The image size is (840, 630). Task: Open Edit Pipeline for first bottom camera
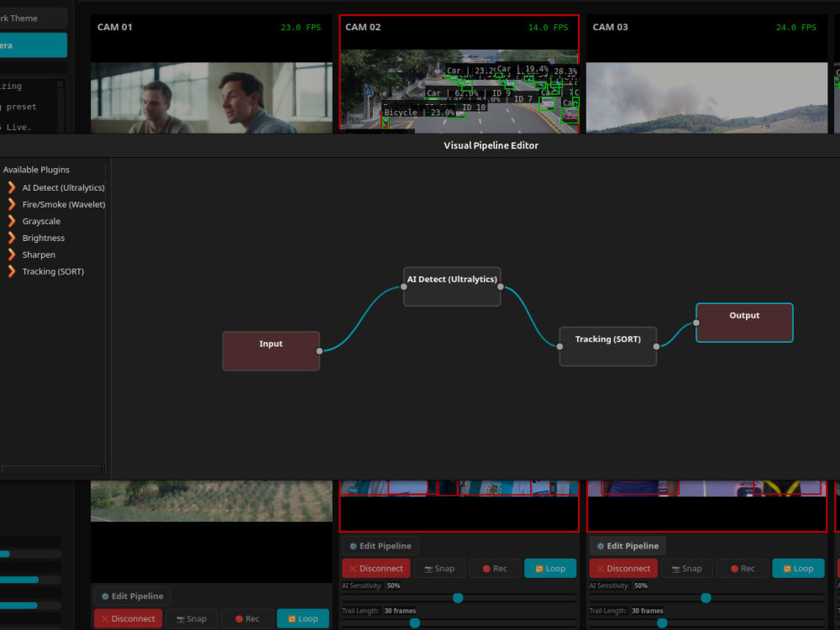pyautogui.click(x=133, y=596)
